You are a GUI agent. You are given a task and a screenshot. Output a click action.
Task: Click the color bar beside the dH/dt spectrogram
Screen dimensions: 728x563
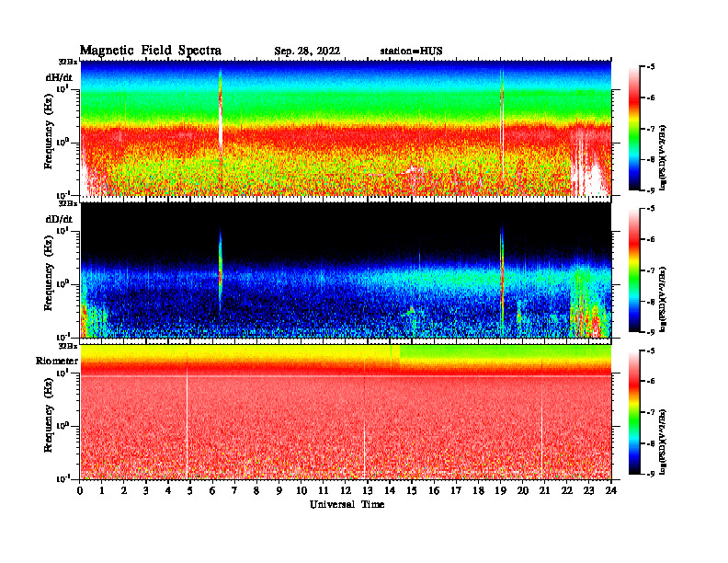click(634, 129)
